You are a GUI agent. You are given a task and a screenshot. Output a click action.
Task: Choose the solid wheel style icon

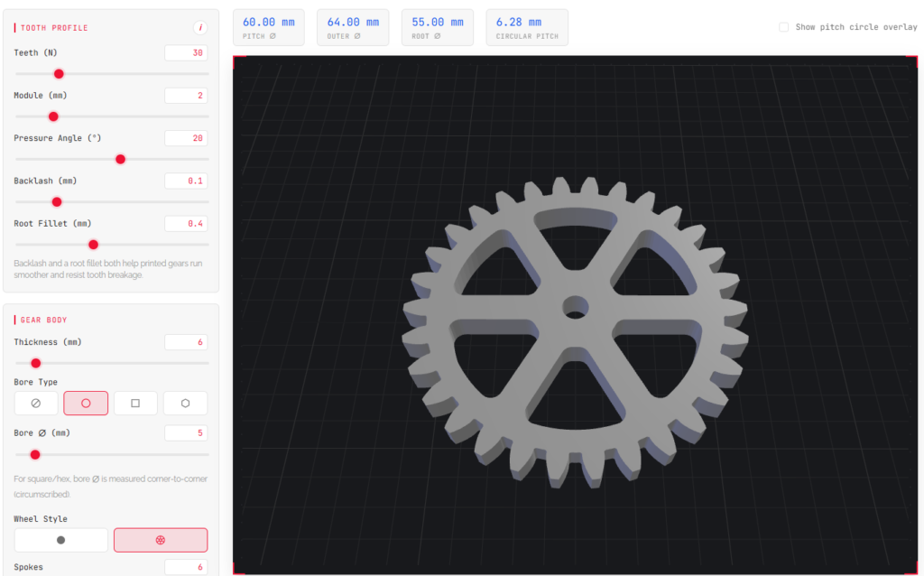pyautogui.click(x=61, y=540)
